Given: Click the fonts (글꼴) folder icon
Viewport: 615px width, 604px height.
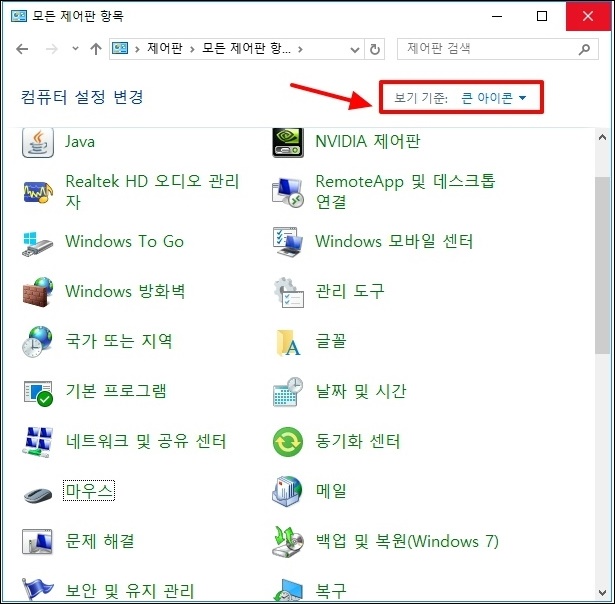Looking at the screenshot, I should point(288,342).
